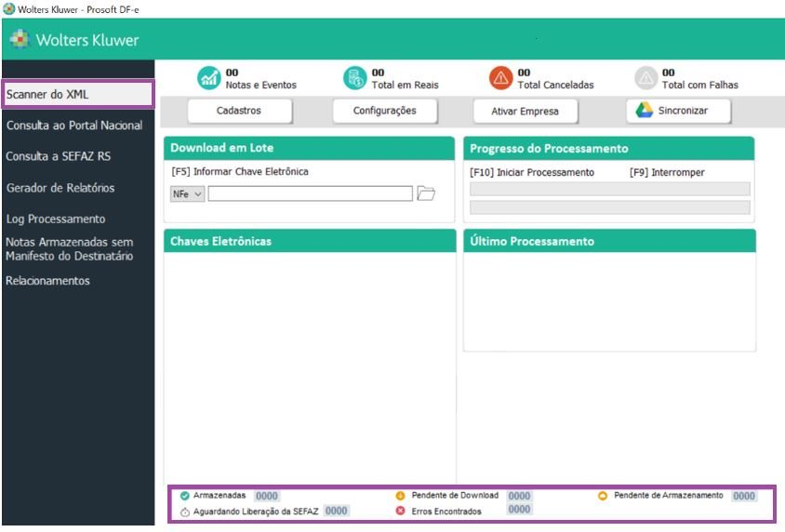
Task: Click the Total em Reais label
Action: coord(405,85)
